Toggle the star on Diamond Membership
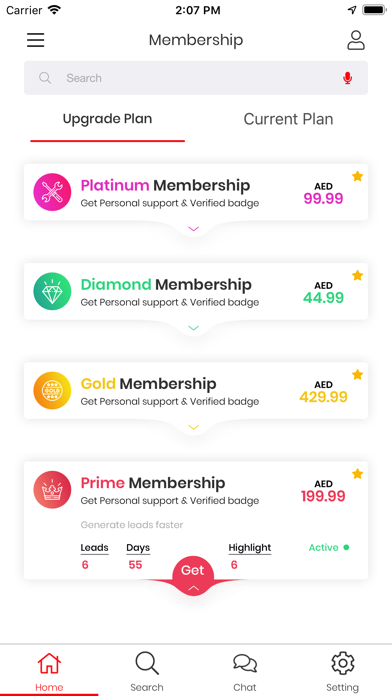Screen dimensions: 392x696 [357, 275]
